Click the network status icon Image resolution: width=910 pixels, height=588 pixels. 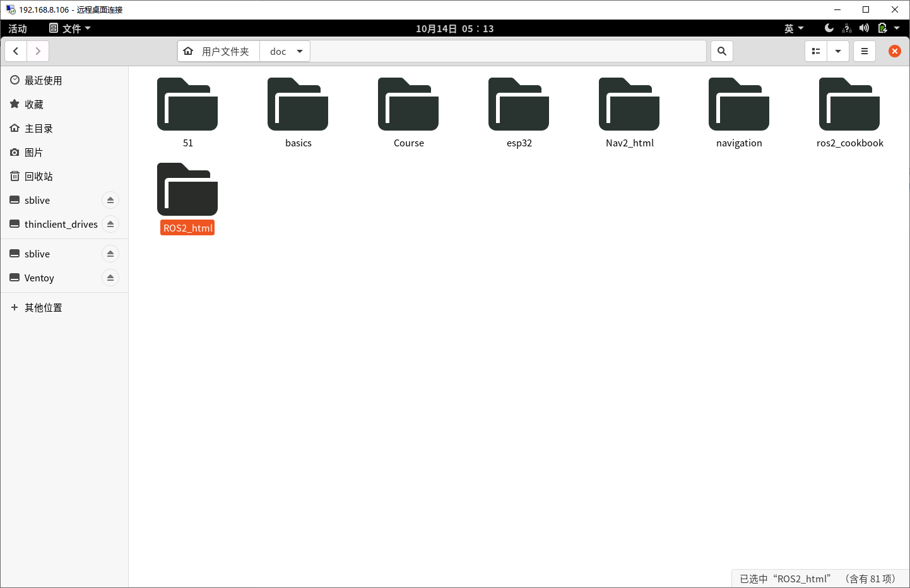tap(847, 28)
